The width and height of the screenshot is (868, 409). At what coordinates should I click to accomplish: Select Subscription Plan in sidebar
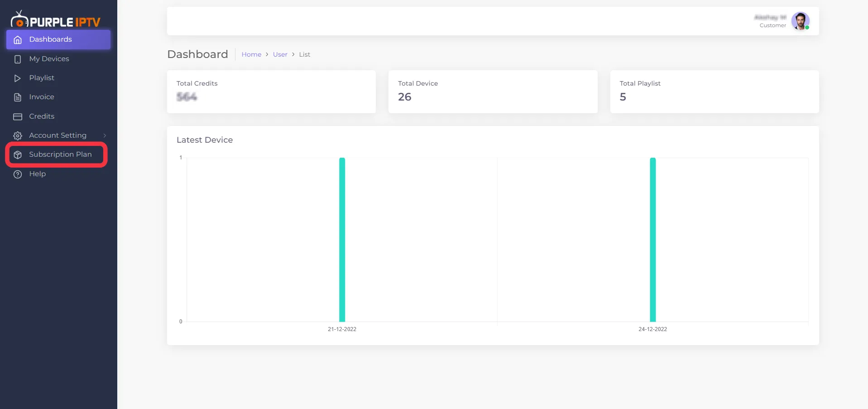[58, 154]
